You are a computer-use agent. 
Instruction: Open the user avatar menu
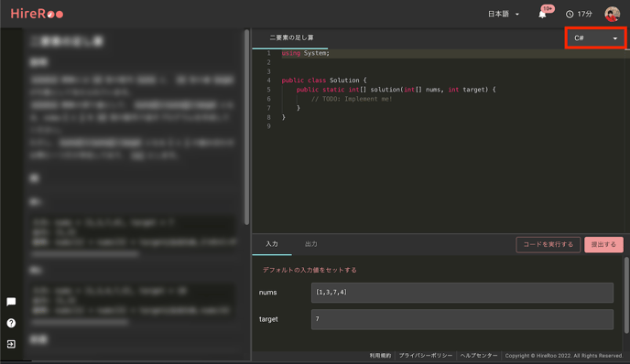(612, 14)
